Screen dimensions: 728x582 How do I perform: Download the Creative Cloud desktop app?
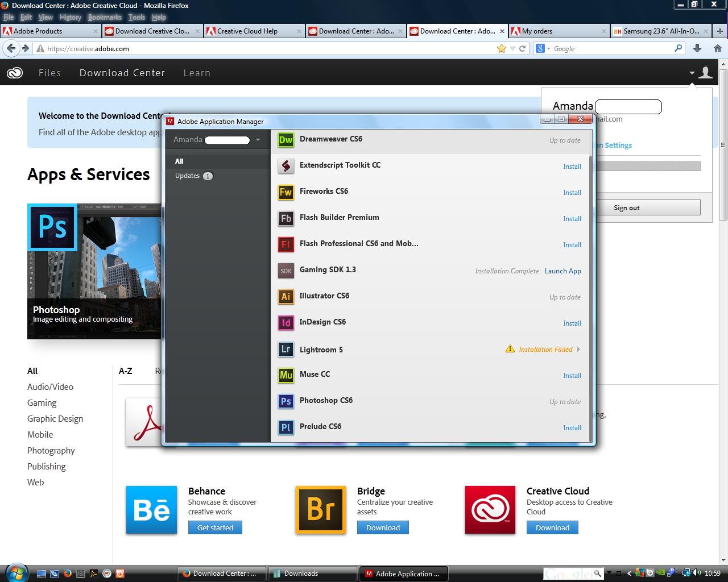pos(552,527)
